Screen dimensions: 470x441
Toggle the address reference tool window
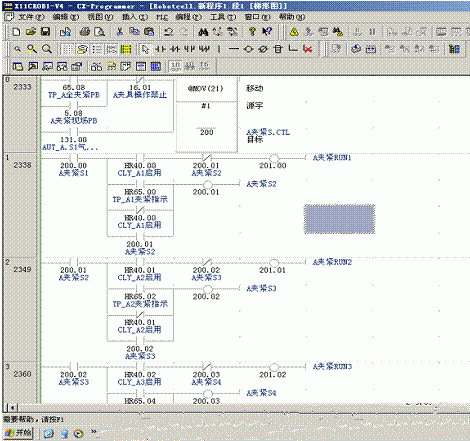point(62,66)
